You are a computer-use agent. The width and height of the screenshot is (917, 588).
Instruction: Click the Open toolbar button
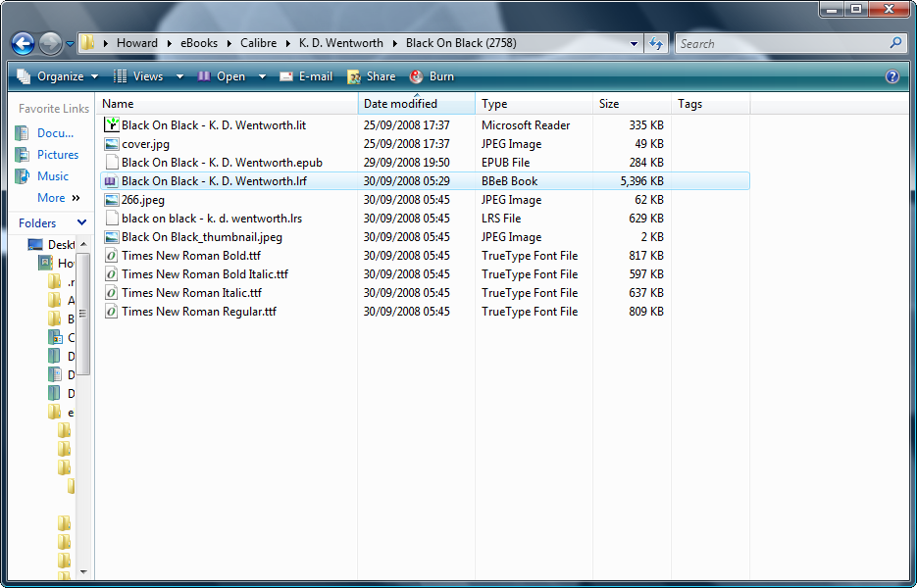[223, 76]
